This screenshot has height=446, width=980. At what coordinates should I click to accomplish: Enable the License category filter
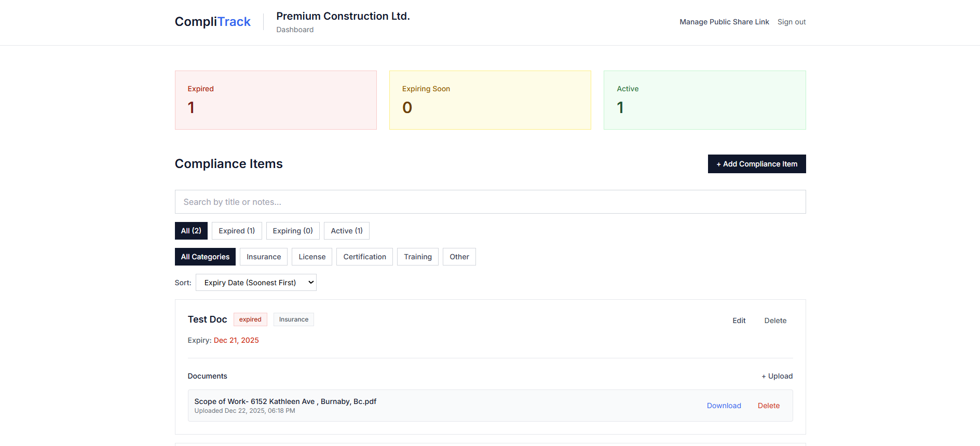click(x=311, y=256)
